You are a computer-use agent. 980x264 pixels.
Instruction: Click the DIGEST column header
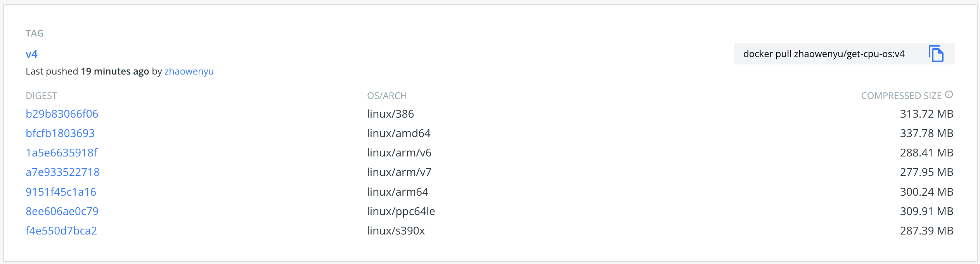[41, 96]
